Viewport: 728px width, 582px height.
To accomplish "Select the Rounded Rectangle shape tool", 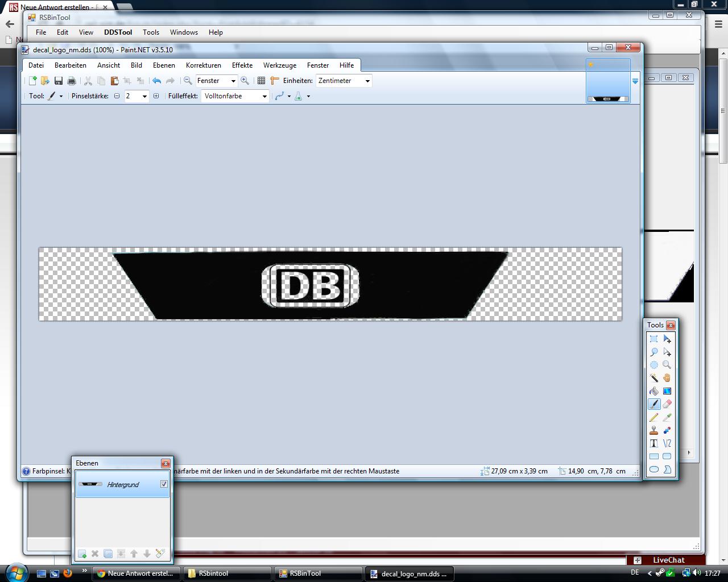I will tap(667, 456).
